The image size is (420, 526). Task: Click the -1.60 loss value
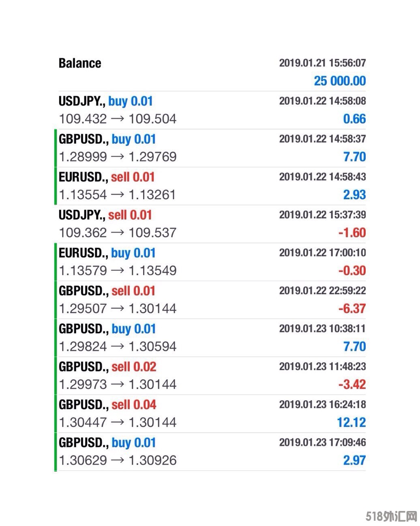coord(352,233)
